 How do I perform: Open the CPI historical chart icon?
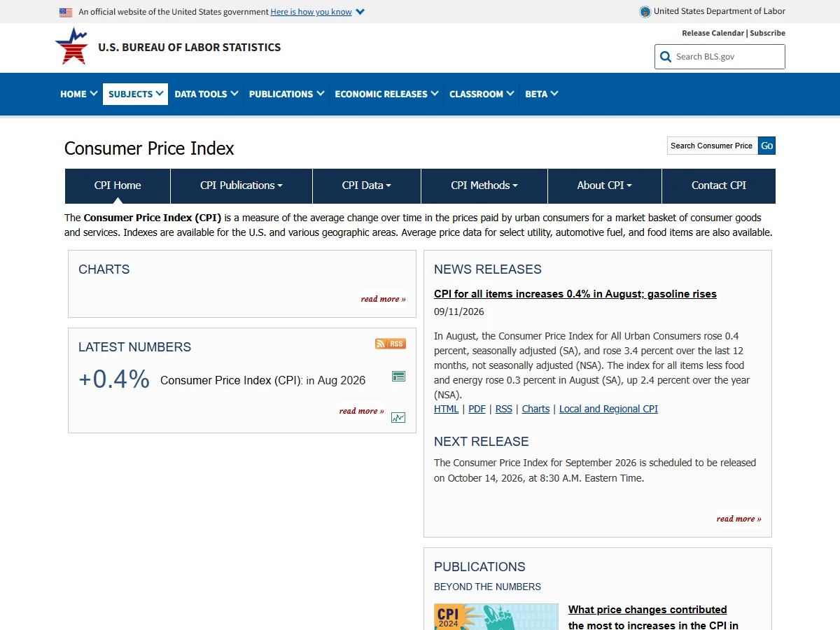pyautogui.click(x=399, y=418)
